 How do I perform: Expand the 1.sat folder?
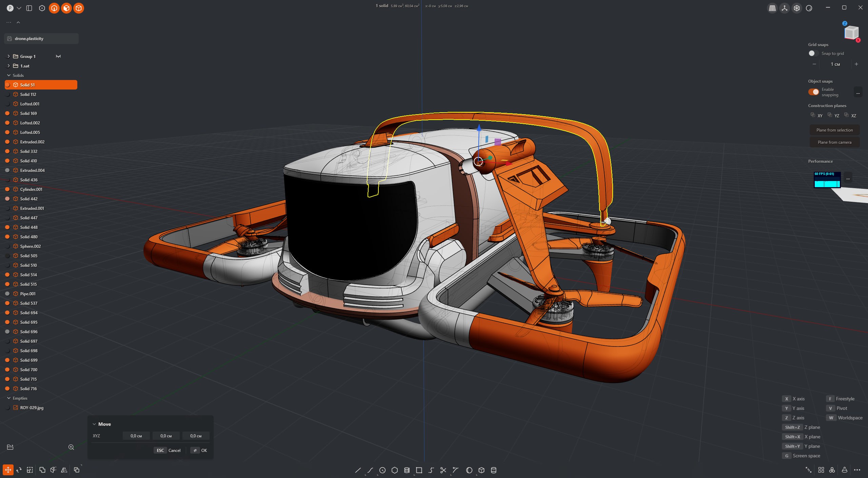[x=8, y=66]
